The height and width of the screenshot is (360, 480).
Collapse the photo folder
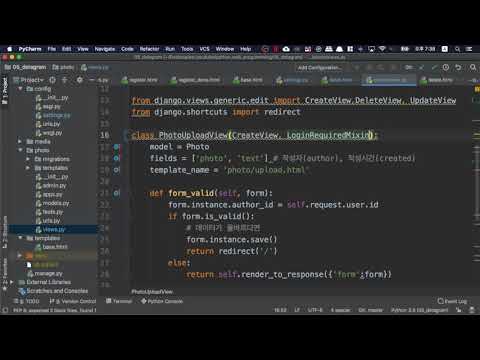click(x=20, y=150)
